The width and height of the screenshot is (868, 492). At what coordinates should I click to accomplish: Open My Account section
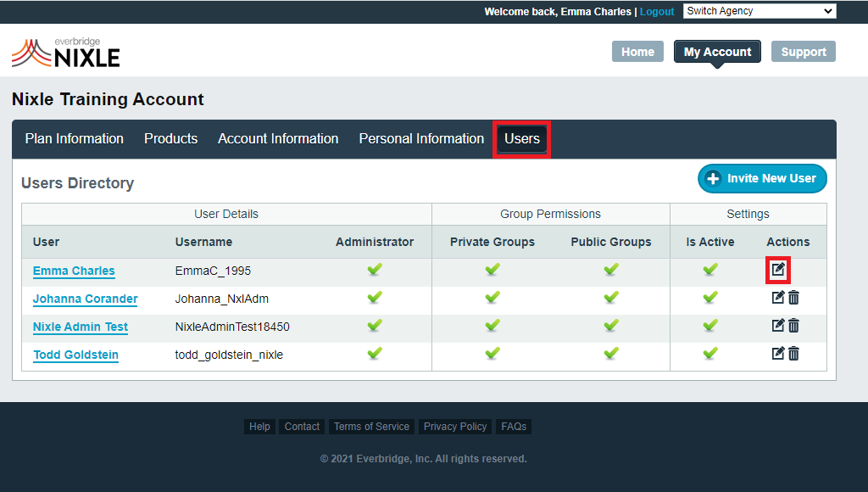717,52
